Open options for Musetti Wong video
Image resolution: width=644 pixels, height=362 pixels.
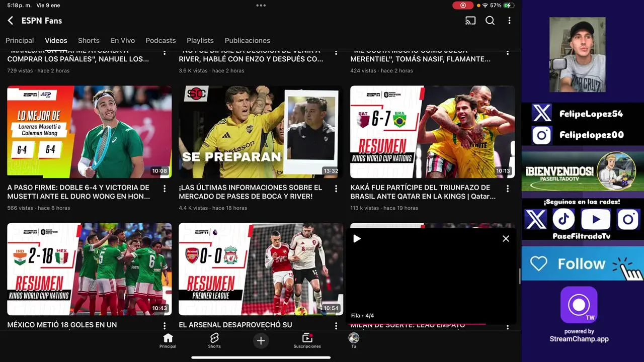165,189
